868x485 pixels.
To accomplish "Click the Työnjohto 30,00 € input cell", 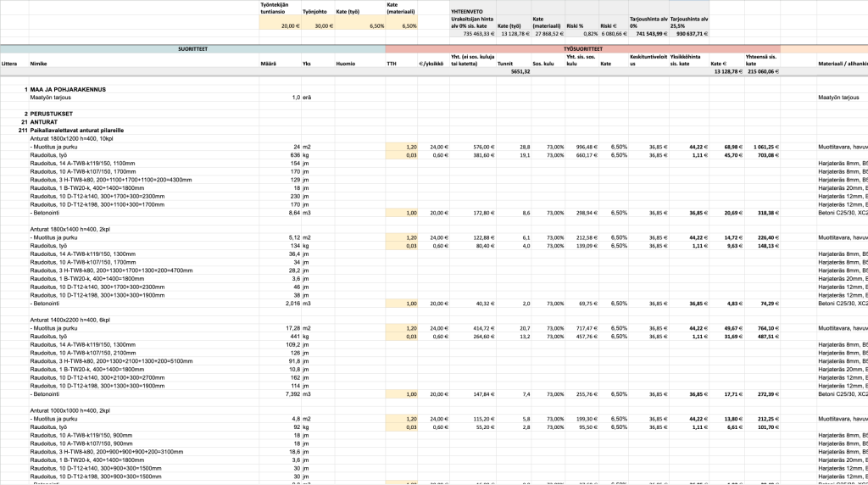I will [320, 26].
